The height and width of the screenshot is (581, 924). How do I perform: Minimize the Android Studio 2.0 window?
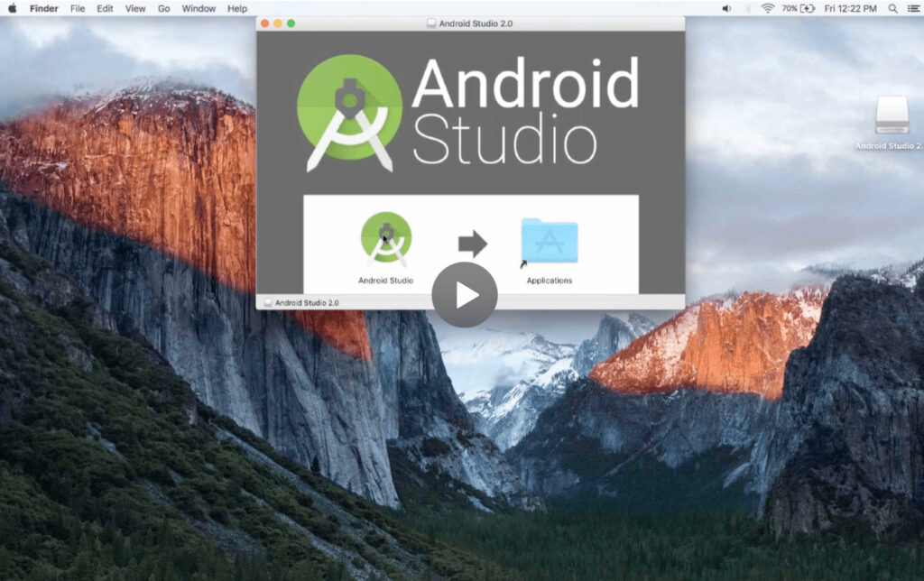point(278,23)
